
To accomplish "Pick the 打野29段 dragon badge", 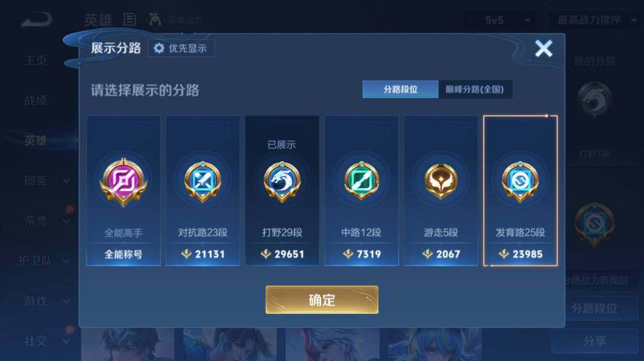I will (x=282, y=181).
